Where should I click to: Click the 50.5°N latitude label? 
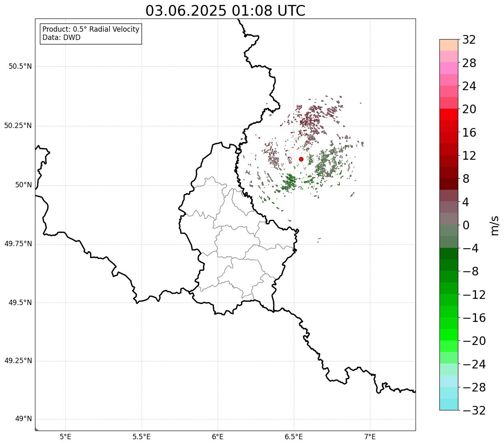tap(20, 66)
